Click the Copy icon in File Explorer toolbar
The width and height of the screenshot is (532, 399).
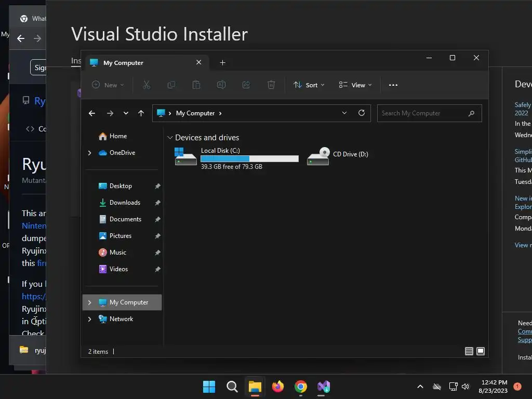(x=171, y=85)
